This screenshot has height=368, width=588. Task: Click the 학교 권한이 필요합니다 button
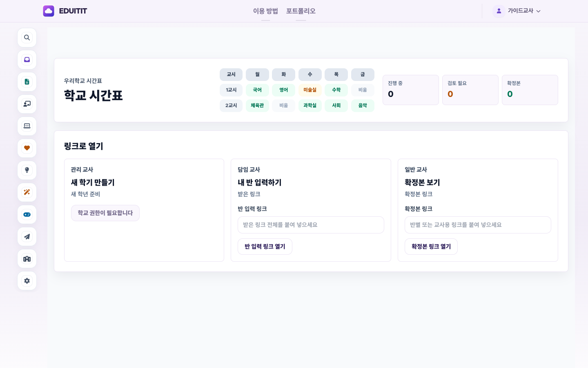105,213
